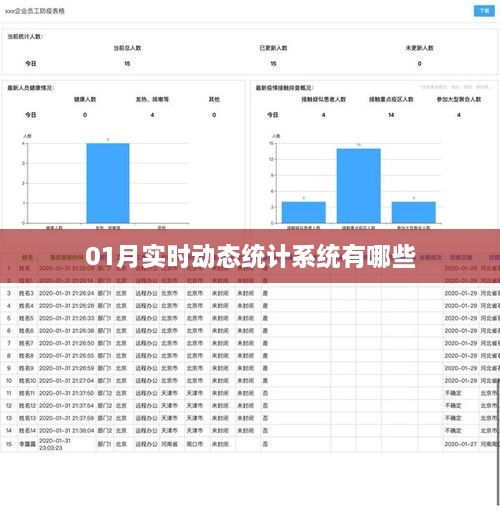Click the leftmost bar in the contact screening chart
Screen dimensions: 500x512
pos(303,212)
